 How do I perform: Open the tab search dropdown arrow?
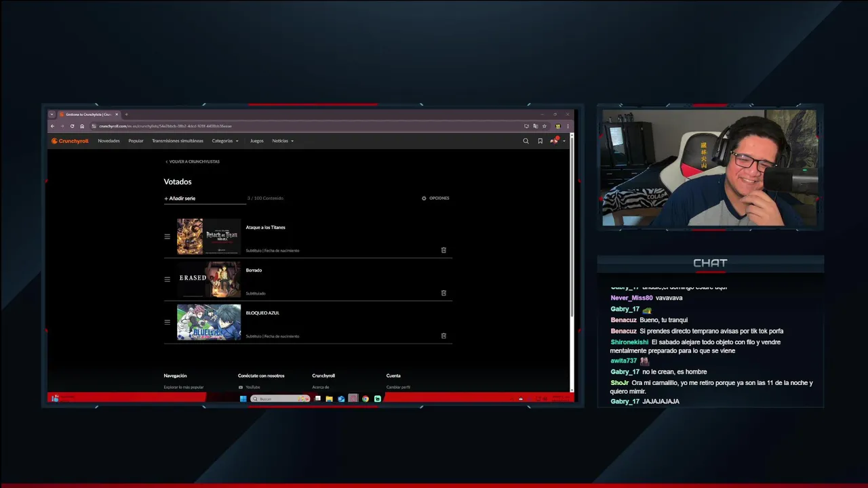(x=52, y=115)
